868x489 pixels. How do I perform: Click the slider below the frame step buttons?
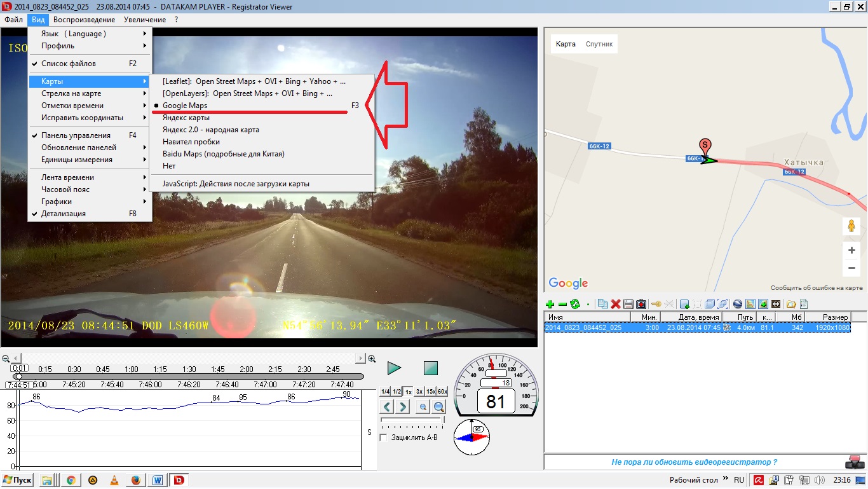(412, 420)
